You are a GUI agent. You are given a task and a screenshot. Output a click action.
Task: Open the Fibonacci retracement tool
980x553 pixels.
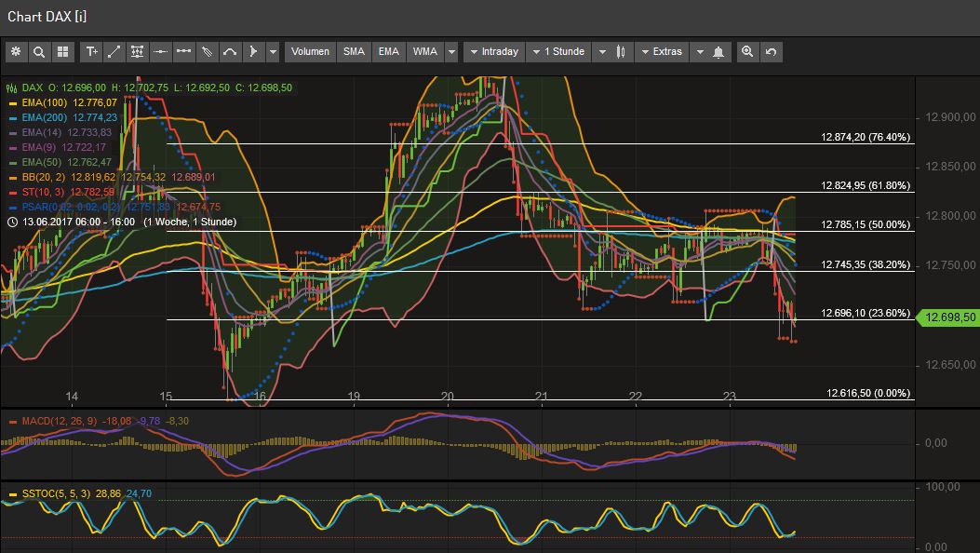point(137,52)
